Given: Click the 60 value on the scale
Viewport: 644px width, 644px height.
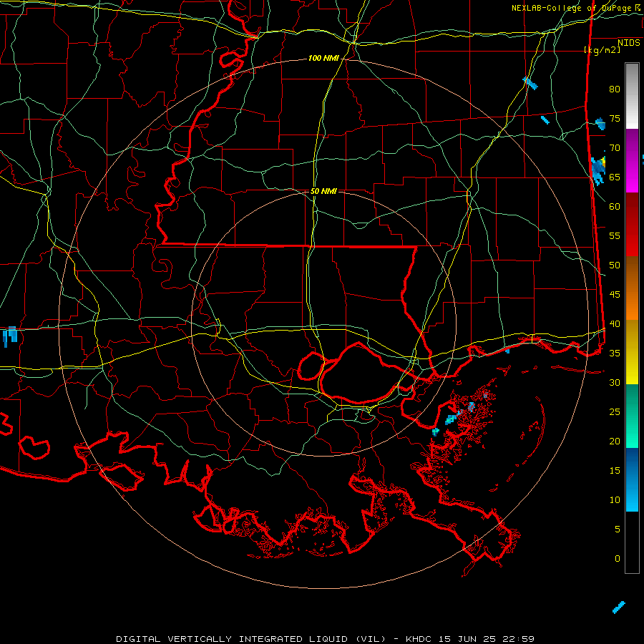Looking at the screenshot, I should 615,207.
